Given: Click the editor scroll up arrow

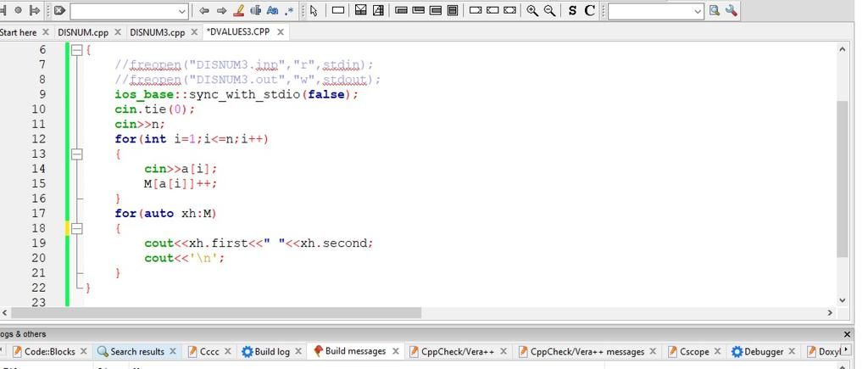Looking at the screenshot, I should (x=842, y=49).
